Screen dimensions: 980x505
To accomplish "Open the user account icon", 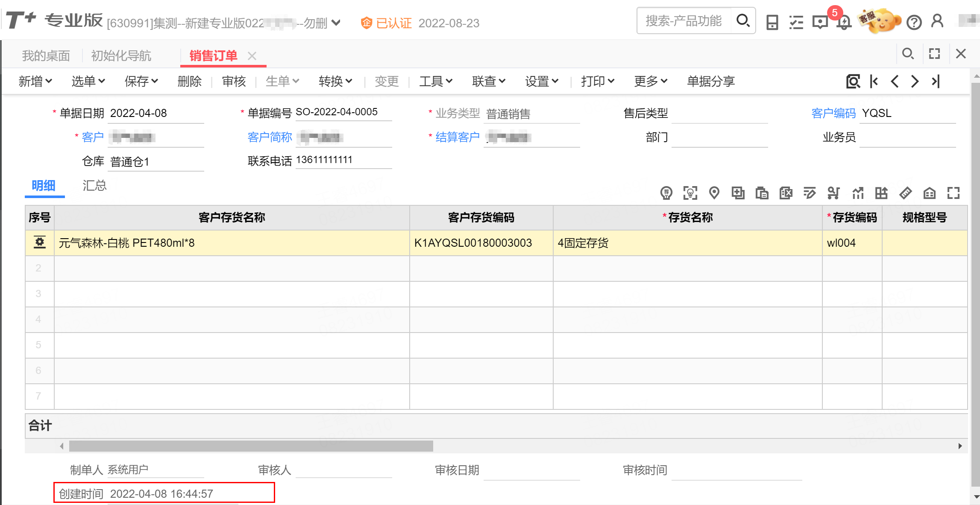I will click(937, 21).
